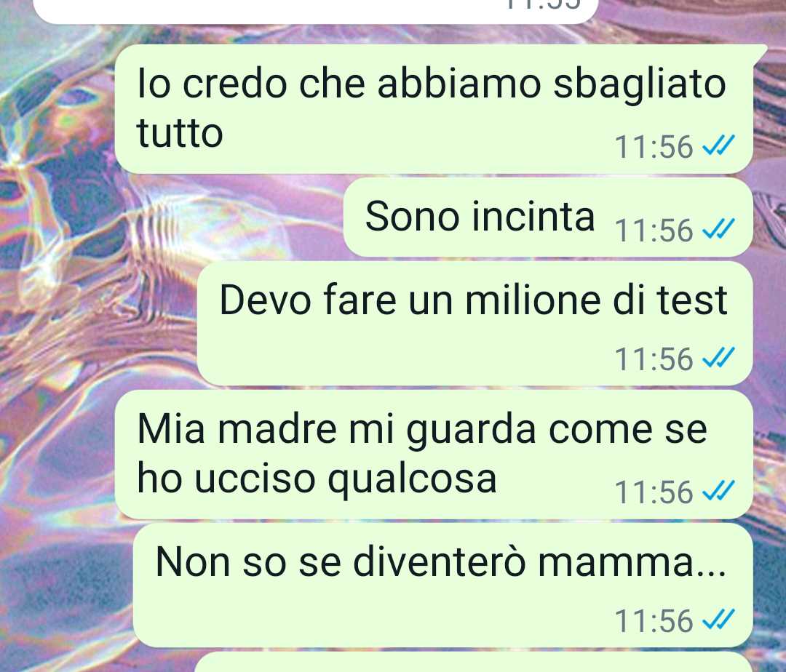Select the 'Sono incinta' message bubble
The width and height of the screenshot is (786, 672).
[549, 217]
